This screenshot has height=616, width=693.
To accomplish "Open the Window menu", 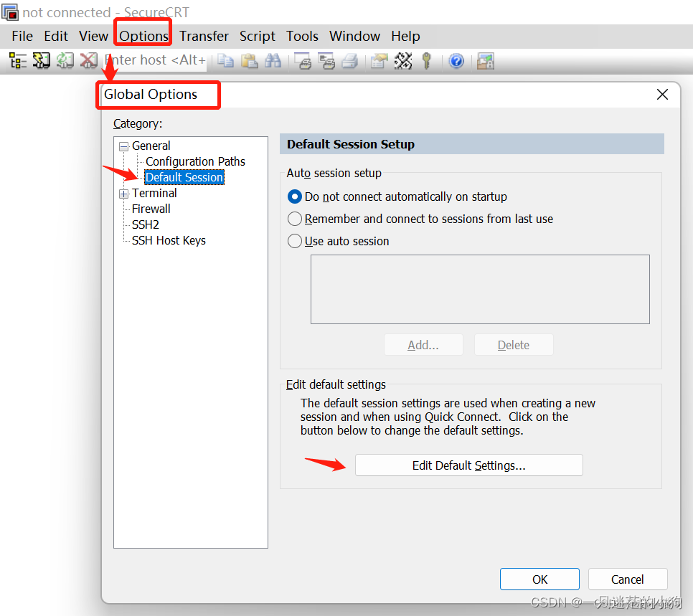I will tap(354, 36).
